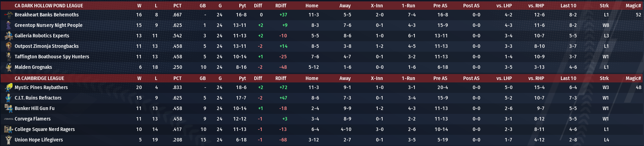Click the College Square Nerd Ragers logo
This screenshot has width=644, height=146.
pos(8,129)
